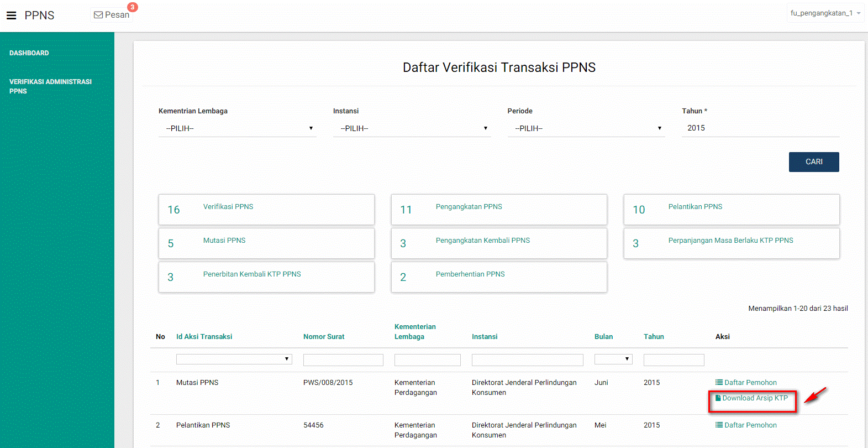The image size is (868, 448).
Task: Click the hamburger menu icon
Action: (x=11, y=15)
